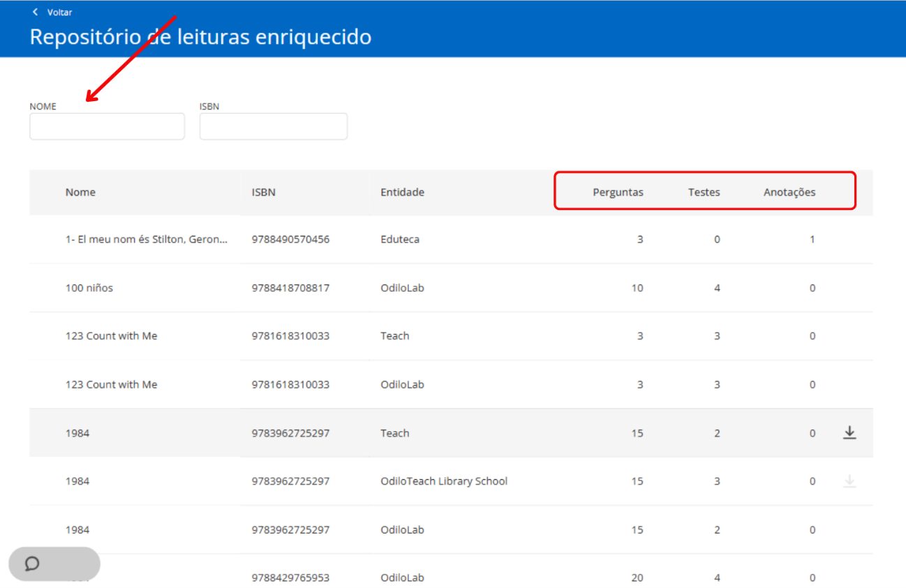Click the "Repositório de leituras enriquecido" page title

tap(200, 37)
